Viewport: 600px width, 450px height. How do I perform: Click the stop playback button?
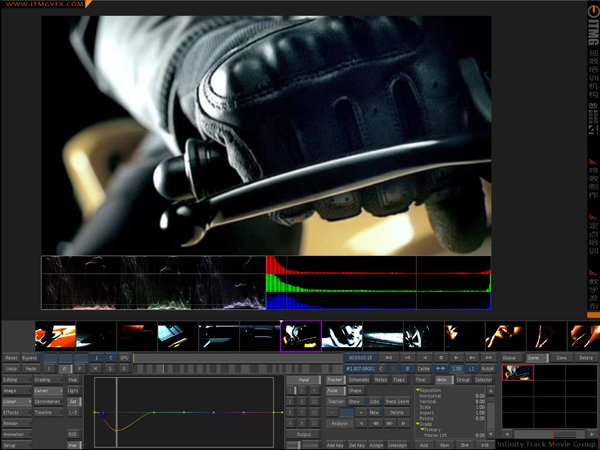coord(442,357)
